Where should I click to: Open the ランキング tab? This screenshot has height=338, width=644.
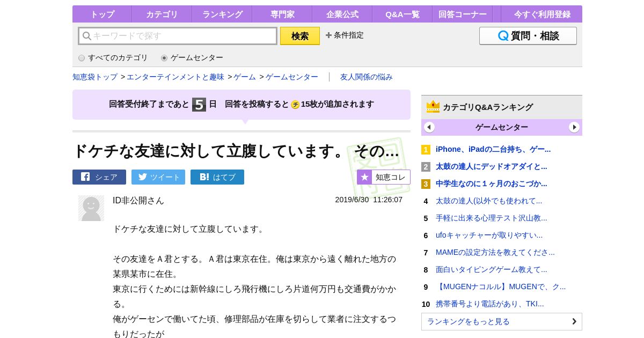222,14
